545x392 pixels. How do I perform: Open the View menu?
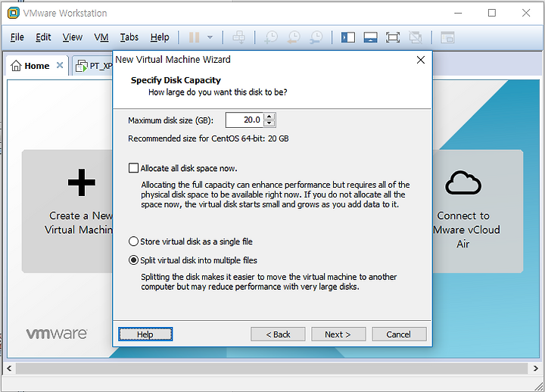[x=73, y=37]
